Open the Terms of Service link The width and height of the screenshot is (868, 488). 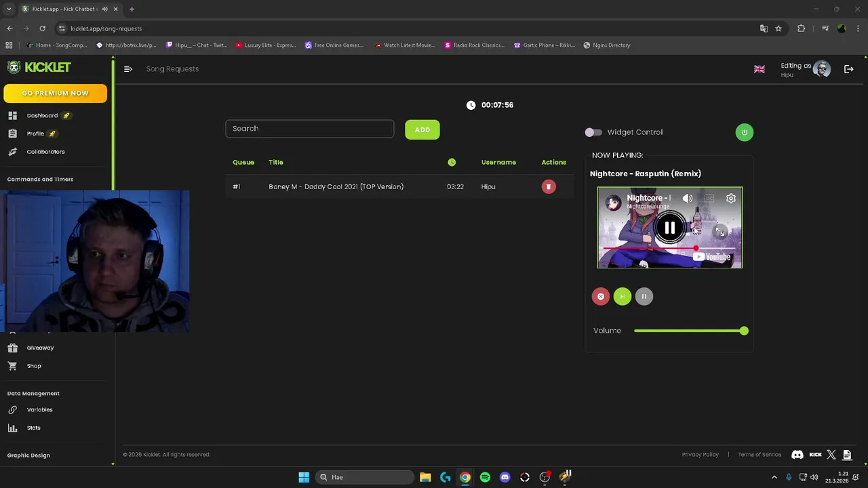point(759,455)
